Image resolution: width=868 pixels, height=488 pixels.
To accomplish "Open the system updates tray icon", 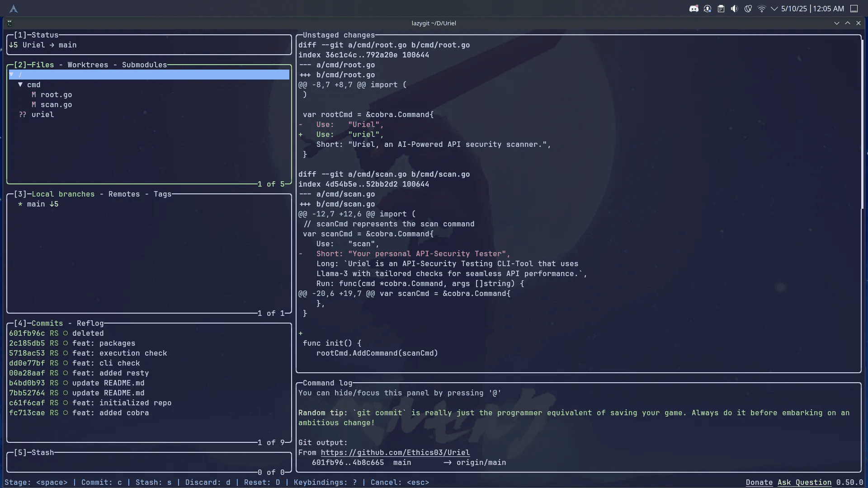I will (708, 9).
